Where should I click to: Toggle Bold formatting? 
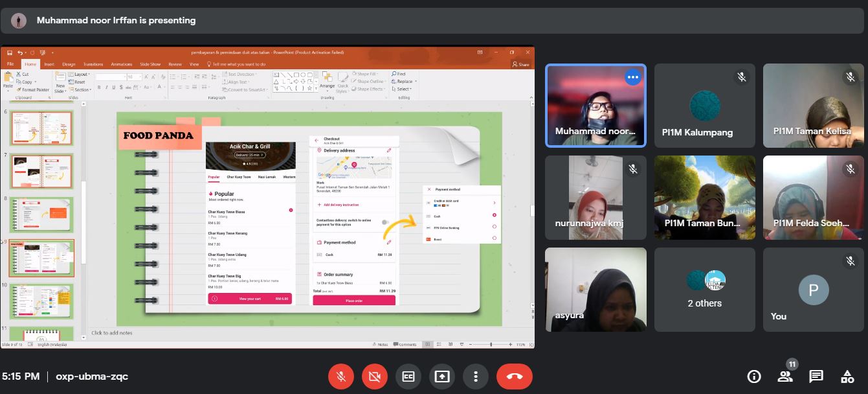pos(99,87)
